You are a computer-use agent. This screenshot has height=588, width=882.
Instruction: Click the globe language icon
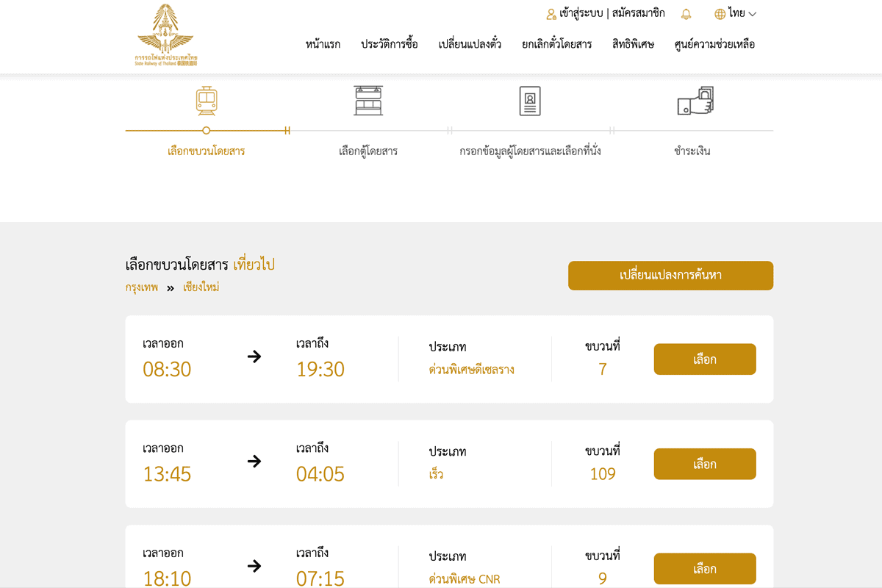tap(720, 14)
